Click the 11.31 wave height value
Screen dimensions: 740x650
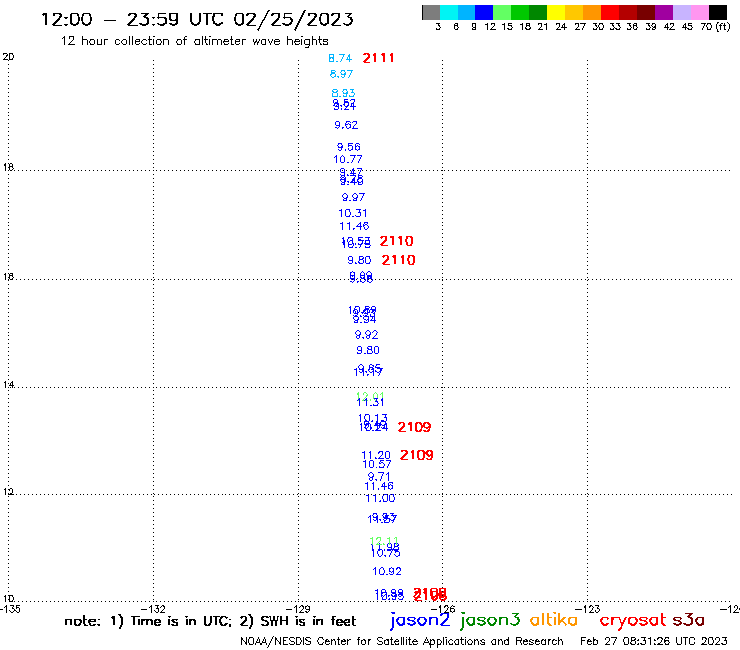point(370,403)
